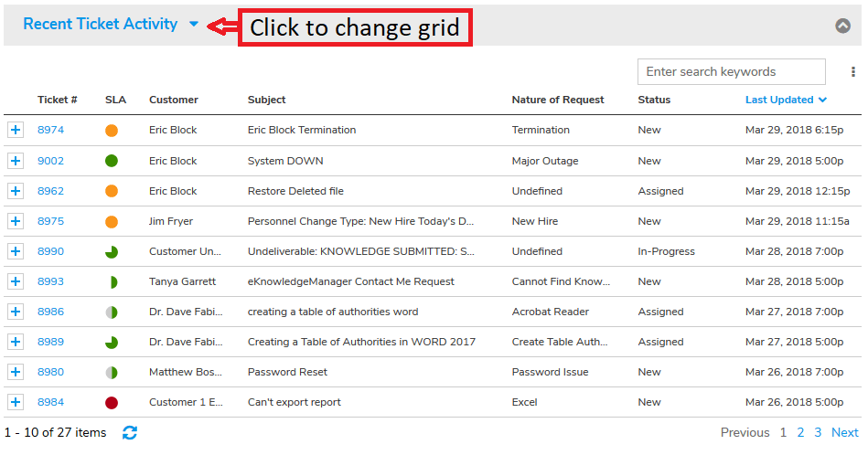Click 'Password Reset' subject cell
This screenshot has height=455, width=868.
pyautogui.click(x=287, y=372)
